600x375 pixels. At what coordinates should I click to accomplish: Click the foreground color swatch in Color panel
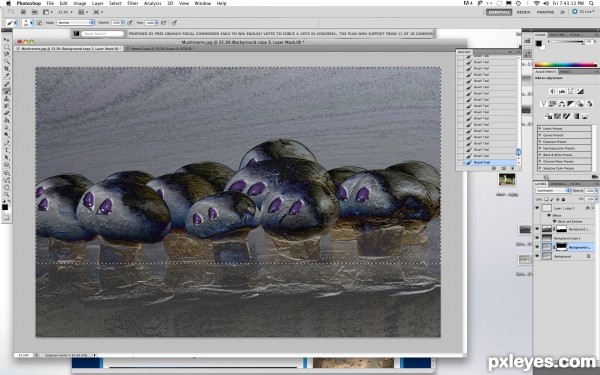(x=538, y=43)
